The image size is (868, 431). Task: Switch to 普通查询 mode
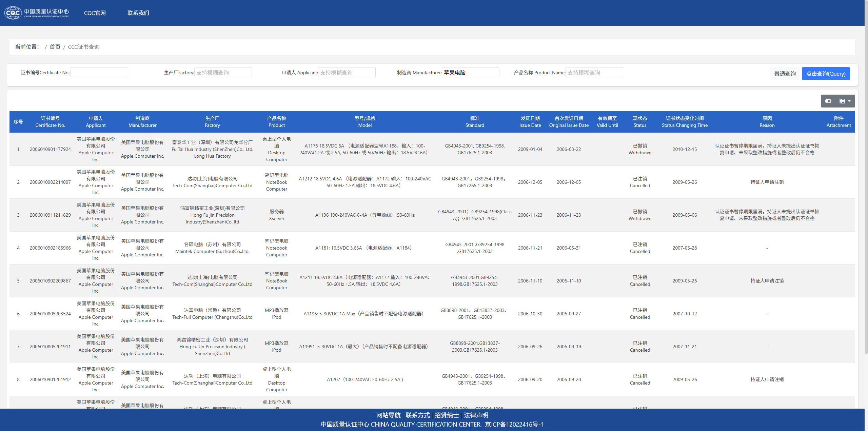pyautogui.click(x=785, y=74)
